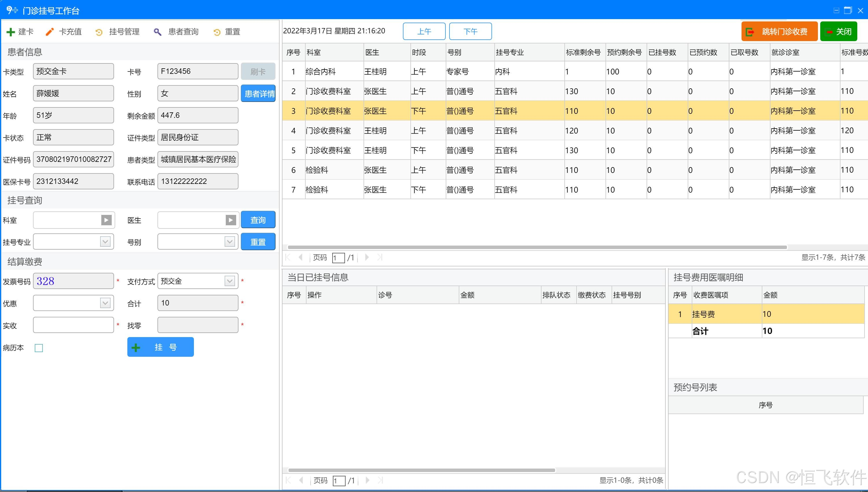868x492 pixels.
Task: Click the pencil 卡充值 icon
Action: coord(50,32)
